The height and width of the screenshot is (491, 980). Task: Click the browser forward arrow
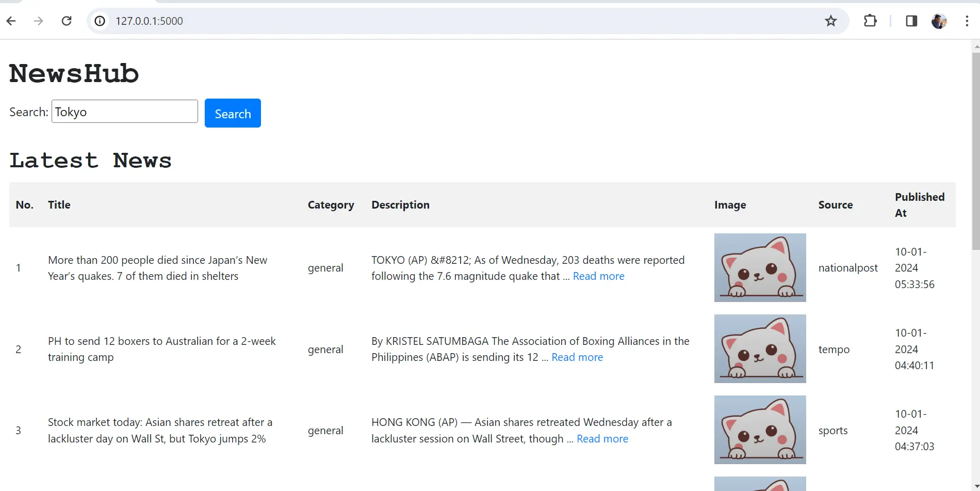coord(38,21)
